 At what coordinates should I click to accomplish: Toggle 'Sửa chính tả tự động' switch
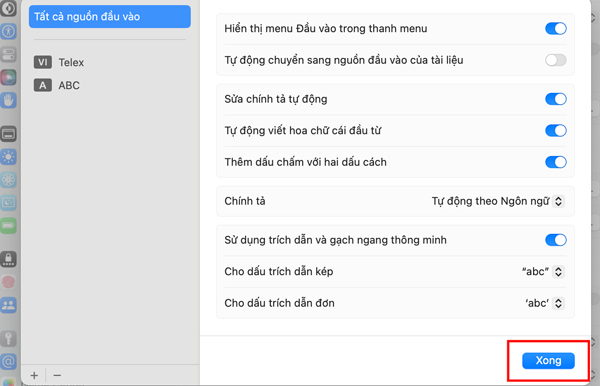(556, 99)
